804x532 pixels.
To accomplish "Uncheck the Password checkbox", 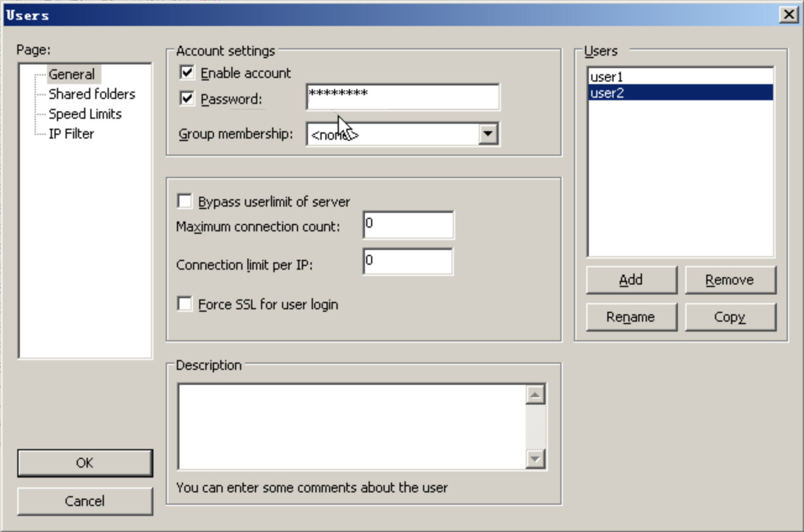I will 187,99.
